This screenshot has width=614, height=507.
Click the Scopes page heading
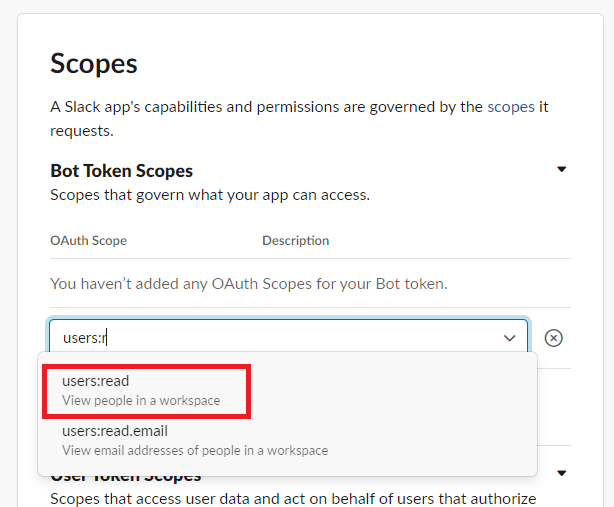[94, 63]
